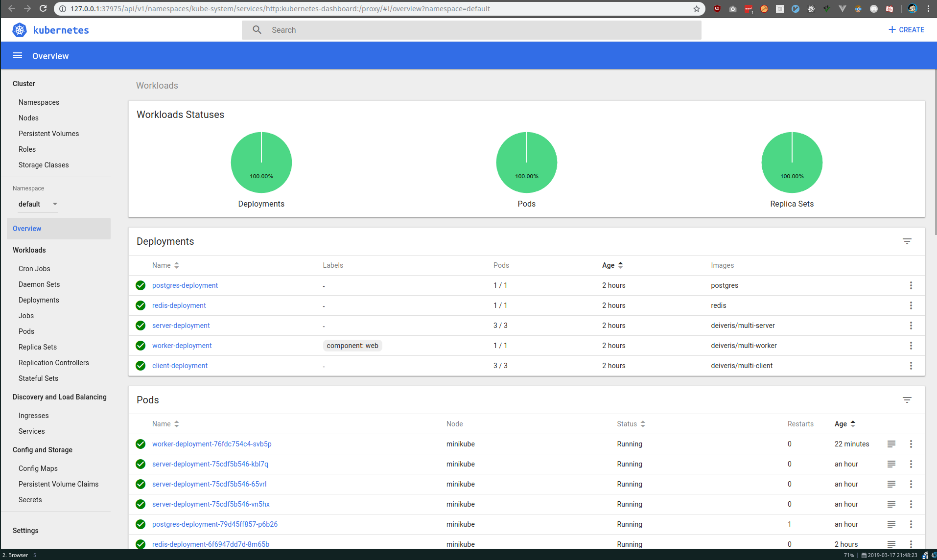Open Config Maps in sidebar
This screenshot has width=937, height=560.
click(x=38, y=468)
